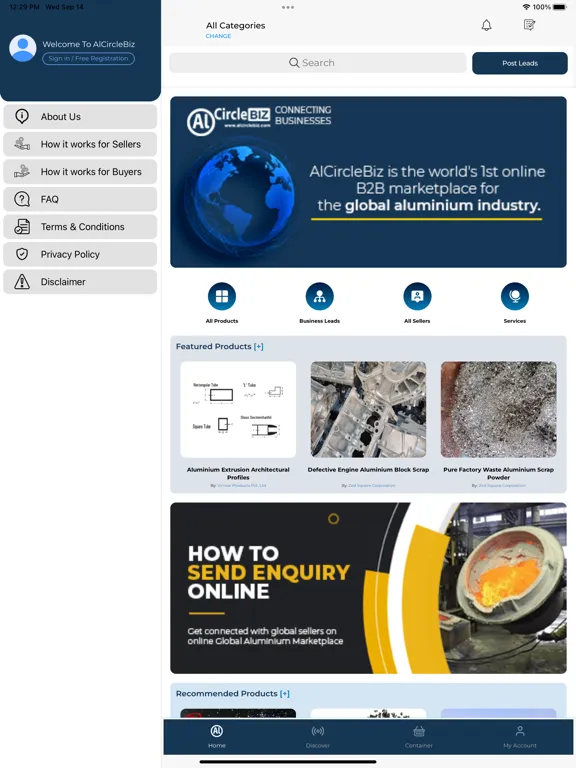Click 'Defective Engine Aluminium Block Scrap' title text

pos(368,469)
